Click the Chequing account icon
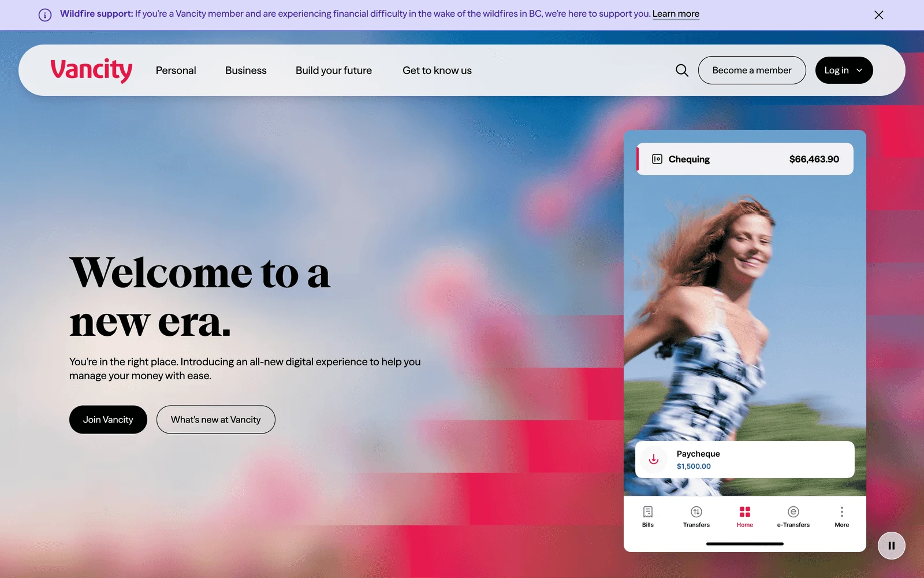The height and width of the screenshot is (578, 924). tap(657, 159)
